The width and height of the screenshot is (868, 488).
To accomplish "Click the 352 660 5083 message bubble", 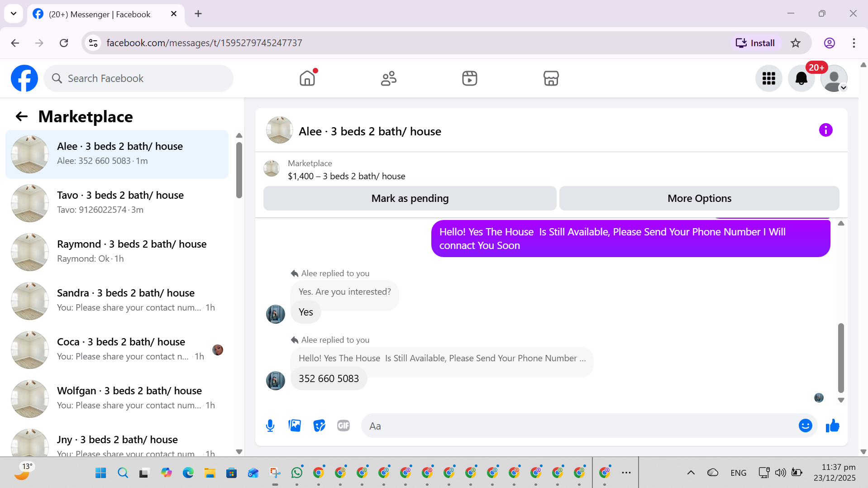I will pyautogui.click(x=329, y=378).
